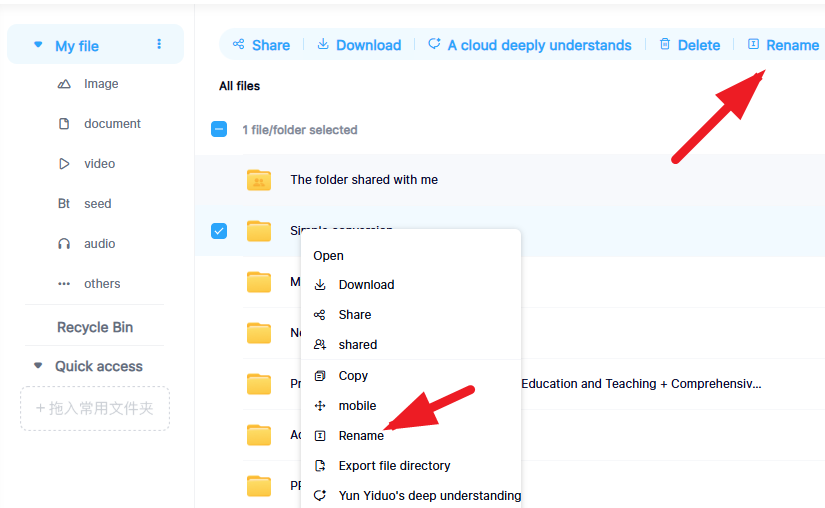
Task: Click the Rename button in the top toolbar
Action: (x=783, y=45)
